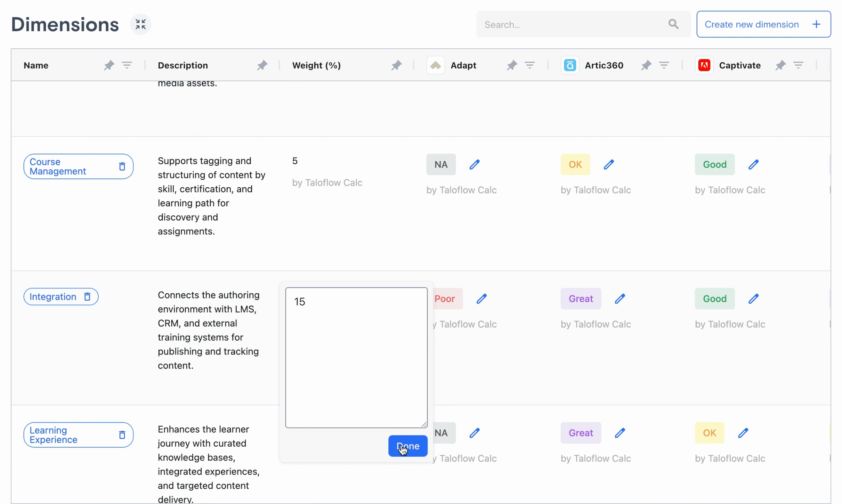Open filter menu for Name column
Screen dimensions: 842x504
click(x=127, y=65)
